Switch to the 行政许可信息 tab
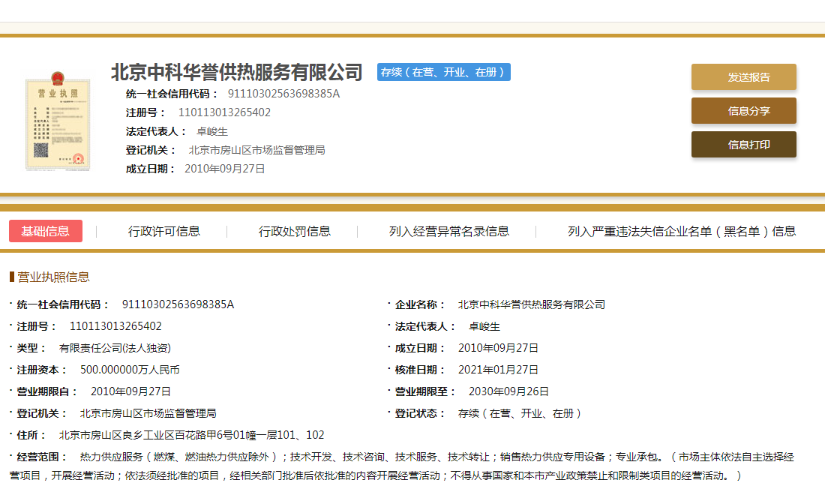This screenshot has width=825, height=504. click(164, 231)
